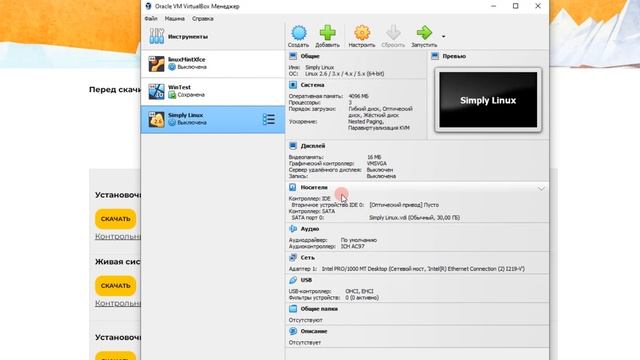Start the VM with the Запустить arrow
Screen dimensions: 640x360
424,33
